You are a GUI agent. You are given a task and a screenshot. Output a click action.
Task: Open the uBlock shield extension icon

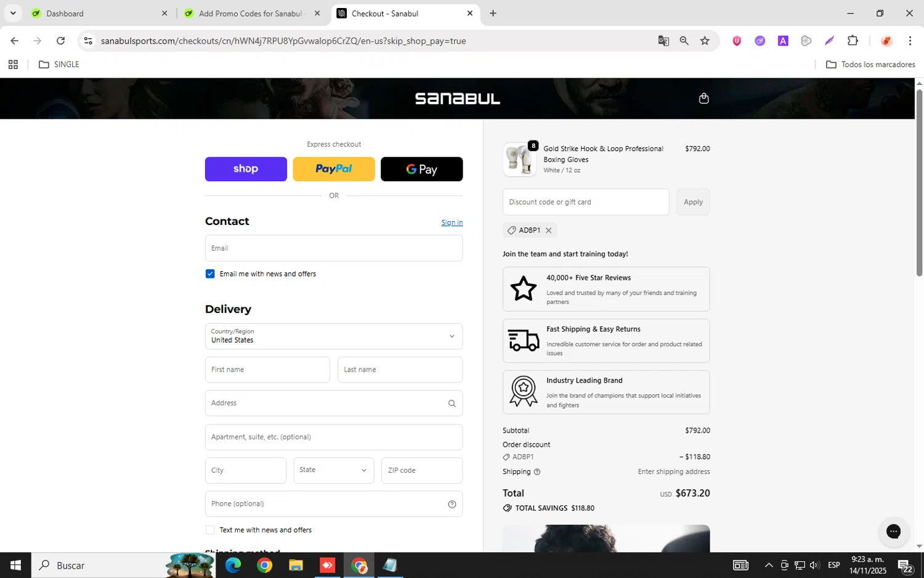pyautogui.click(x=737, y=41)
